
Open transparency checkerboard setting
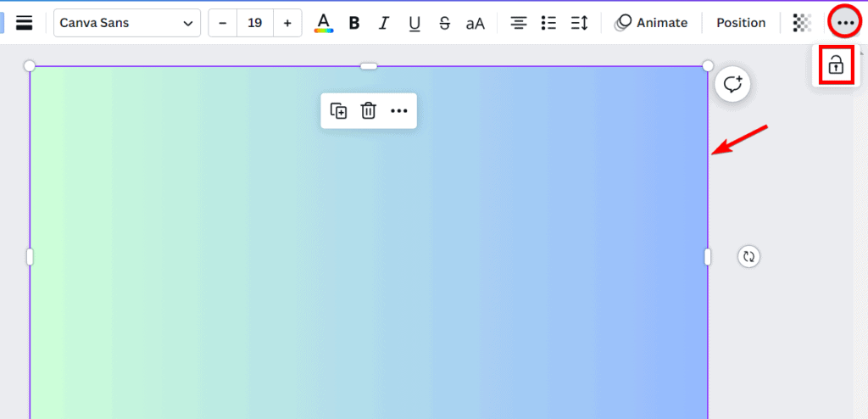(x=801, y=23)
